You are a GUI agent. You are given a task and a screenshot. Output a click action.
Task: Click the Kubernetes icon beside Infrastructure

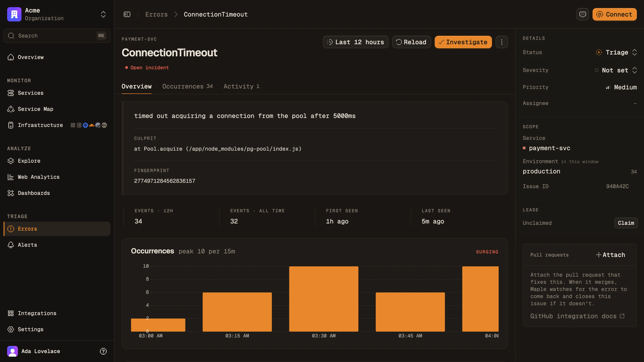point(85,125)
